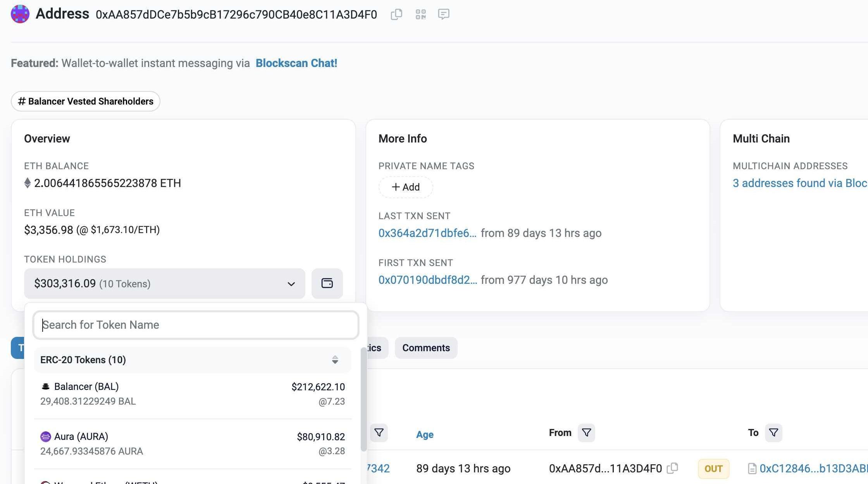Copy the From address 0xAA857d...11A3D4F0
868x484 pixels.
click(672, 469)
